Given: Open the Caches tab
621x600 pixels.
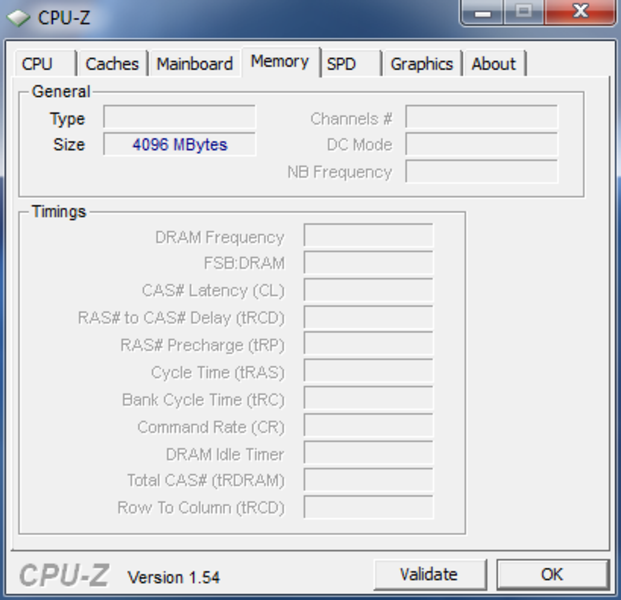Looking at the screenshot, I should pos(112,63).
